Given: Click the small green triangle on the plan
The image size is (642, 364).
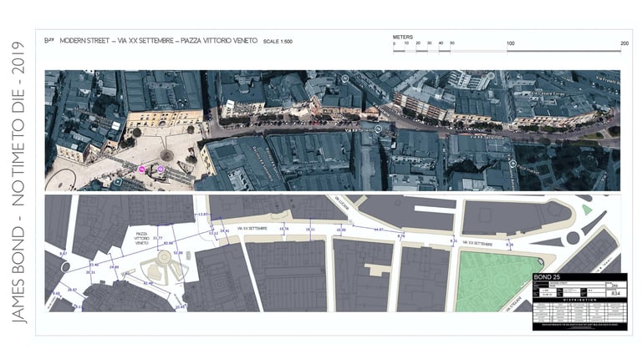Looking at the screenshot, I should click(587, 210).
